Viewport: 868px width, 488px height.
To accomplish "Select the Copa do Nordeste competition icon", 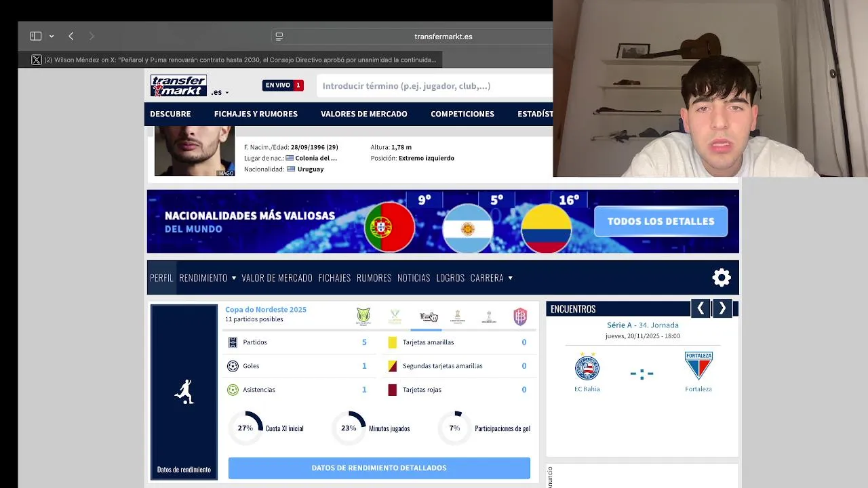I will pyautogui.click(x=427, y=317).
